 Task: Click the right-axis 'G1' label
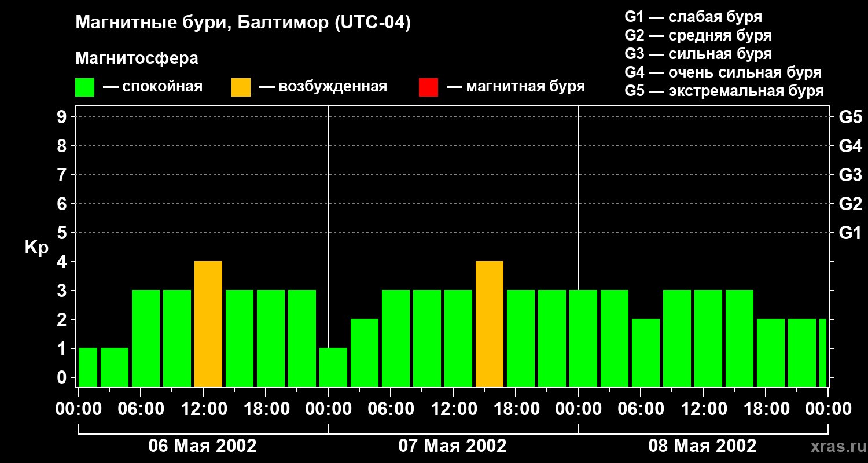(850, 233)
